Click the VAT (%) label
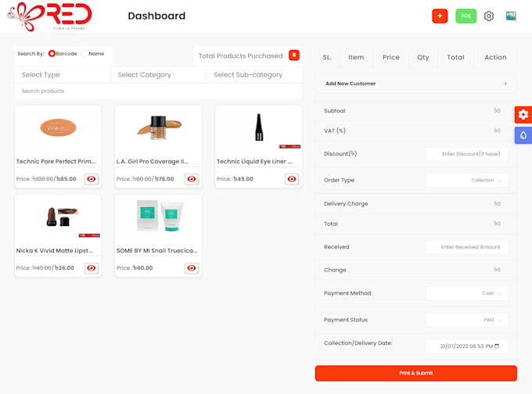The image size is (532, 394). [x=335, y=131]
